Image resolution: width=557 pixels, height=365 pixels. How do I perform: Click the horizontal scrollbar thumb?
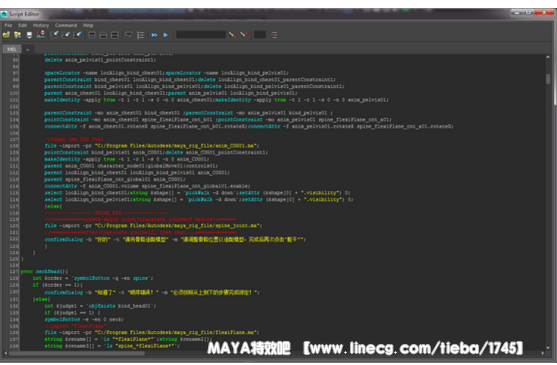pyautogui.click(x=76, y=353)
